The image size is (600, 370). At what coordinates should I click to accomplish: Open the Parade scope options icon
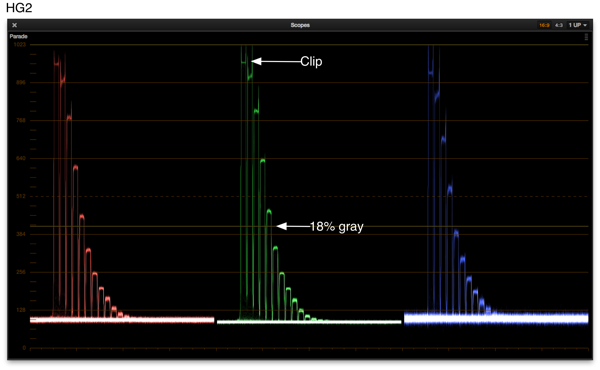586,37
